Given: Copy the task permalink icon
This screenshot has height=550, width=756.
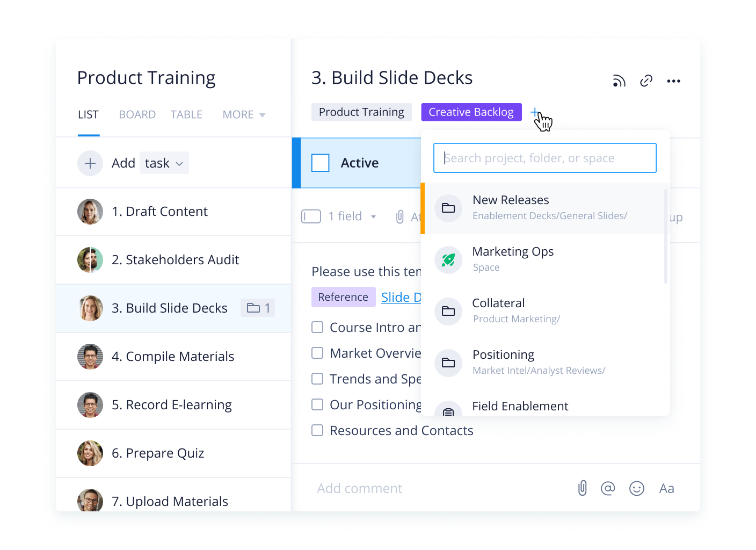Looking at the screenshot, I should point(646,81).
